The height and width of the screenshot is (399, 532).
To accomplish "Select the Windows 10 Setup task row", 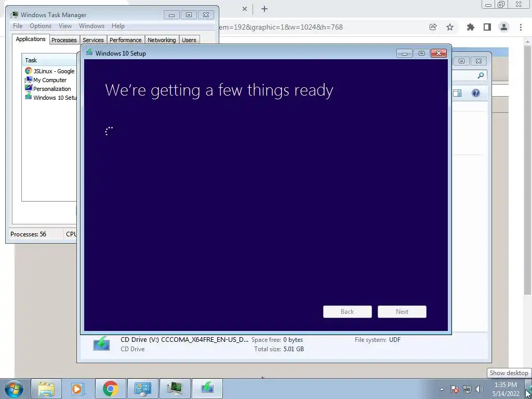I will (50, 98).
